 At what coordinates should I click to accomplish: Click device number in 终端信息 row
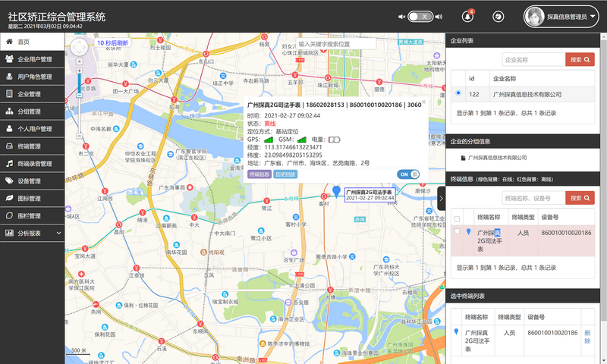[x=566, y=233]
